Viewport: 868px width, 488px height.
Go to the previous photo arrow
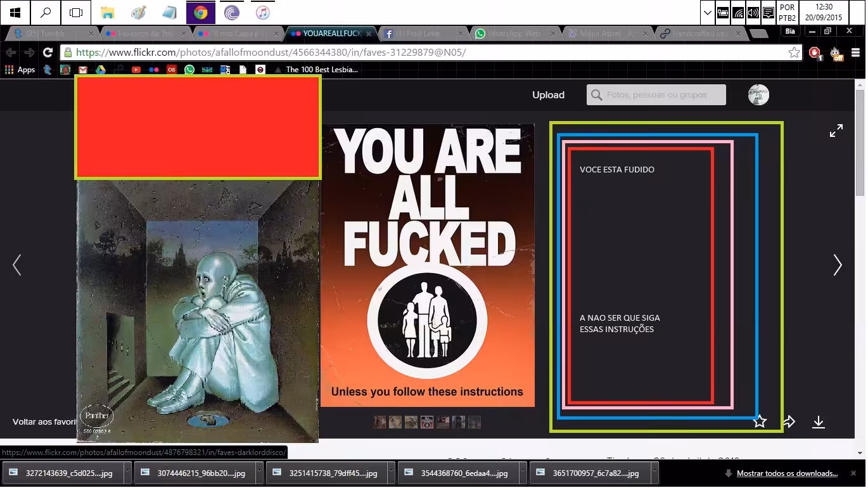(17, 265)
